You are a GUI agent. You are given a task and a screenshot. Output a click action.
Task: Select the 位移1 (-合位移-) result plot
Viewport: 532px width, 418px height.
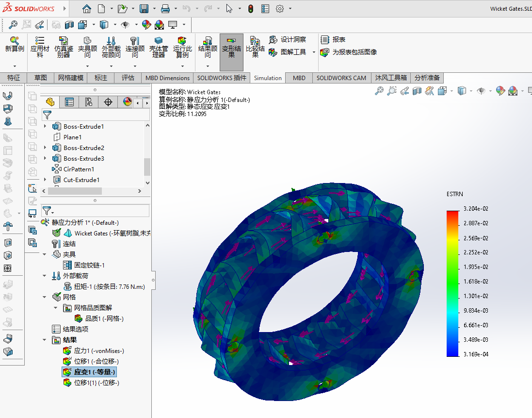click(x=91, y=361)
